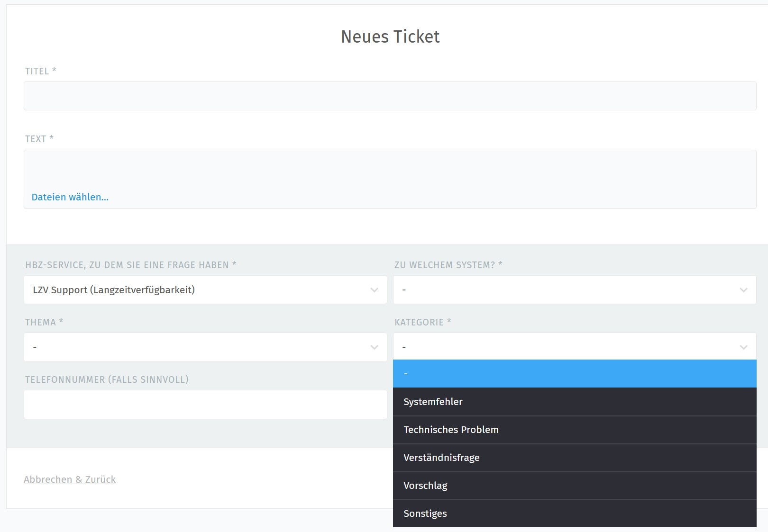768x532 pixels.
Task: Click the chevron arrow in Thema field
Action: [x=374, y=347]
